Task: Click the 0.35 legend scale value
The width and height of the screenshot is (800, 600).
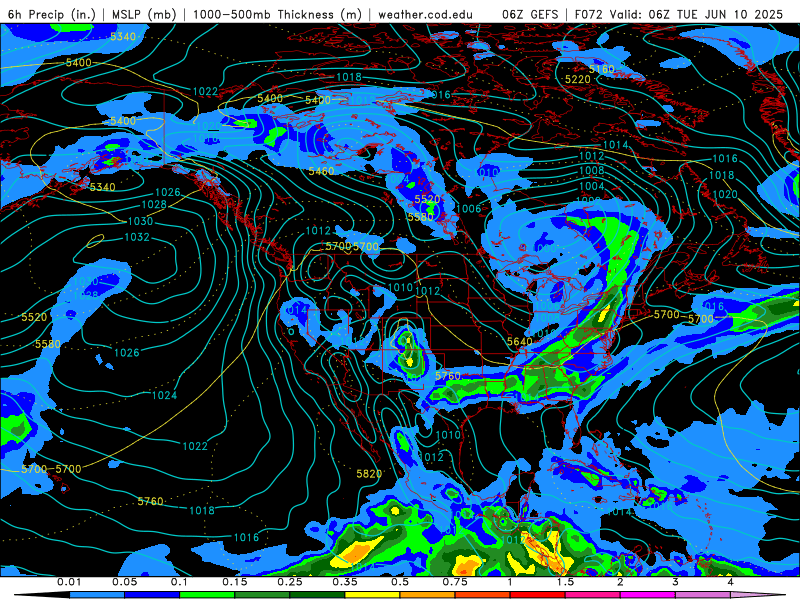Action: click(x=345, y=582)
